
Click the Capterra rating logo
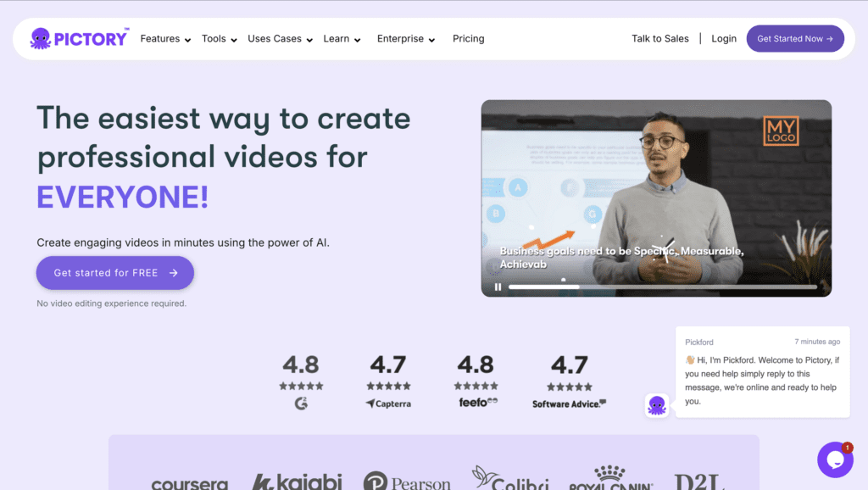click(388, 404)
